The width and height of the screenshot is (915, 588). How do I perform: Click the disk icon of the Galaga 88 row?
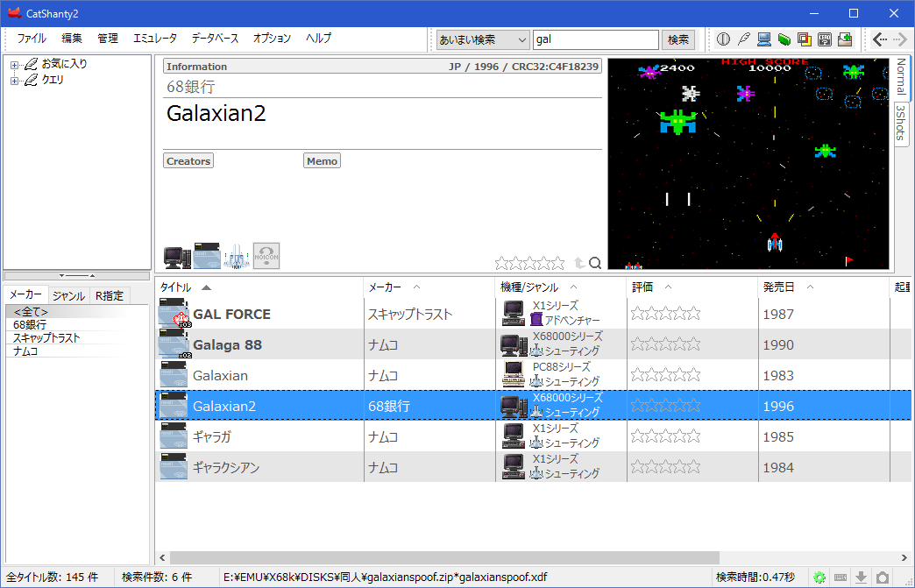(x=174, y=344)
